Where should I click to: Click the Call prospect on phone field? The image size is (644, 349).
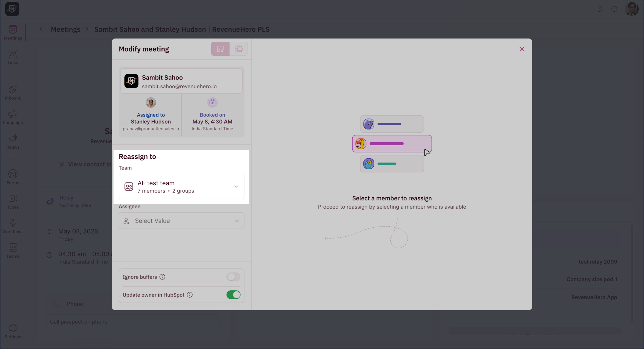[133, 322]
